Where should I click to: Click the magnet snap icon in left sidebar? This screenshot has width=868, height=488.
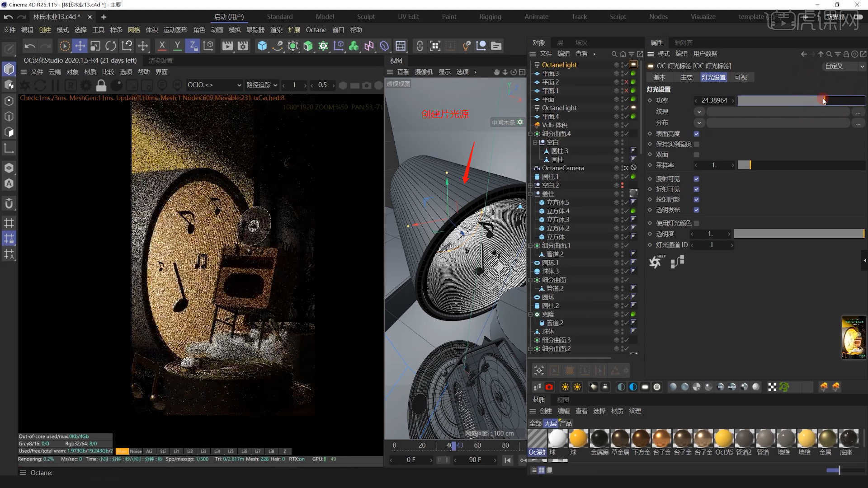9,204
